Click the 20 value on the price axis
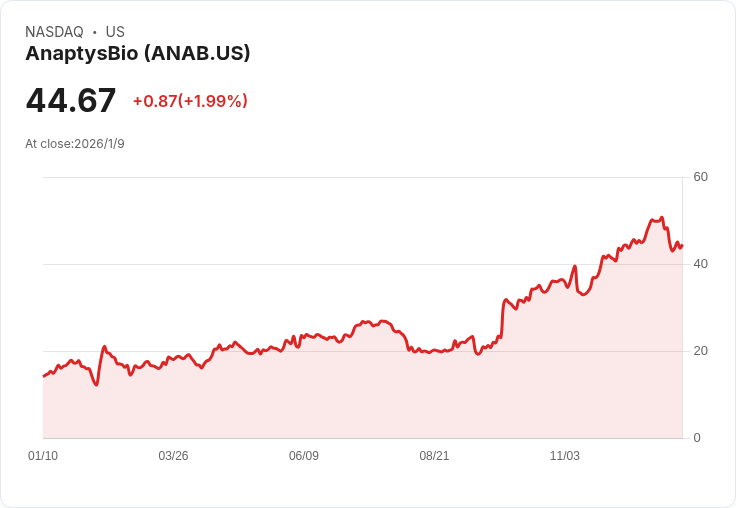 pos(700,351)
